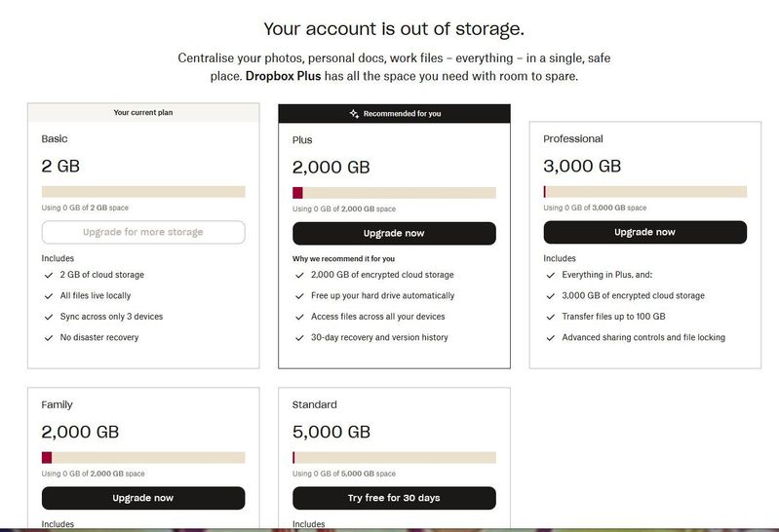The width and height of the screenshot is (779, 532).
Task: Start Standard plan with Try free for 30 days
Action: (394, 498)
